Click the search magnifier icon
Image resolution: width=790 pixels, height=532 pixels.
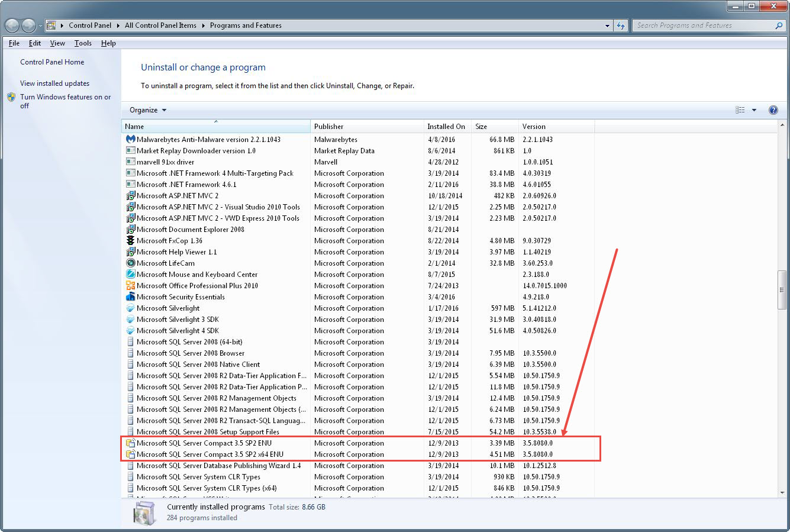click(779, 25)
